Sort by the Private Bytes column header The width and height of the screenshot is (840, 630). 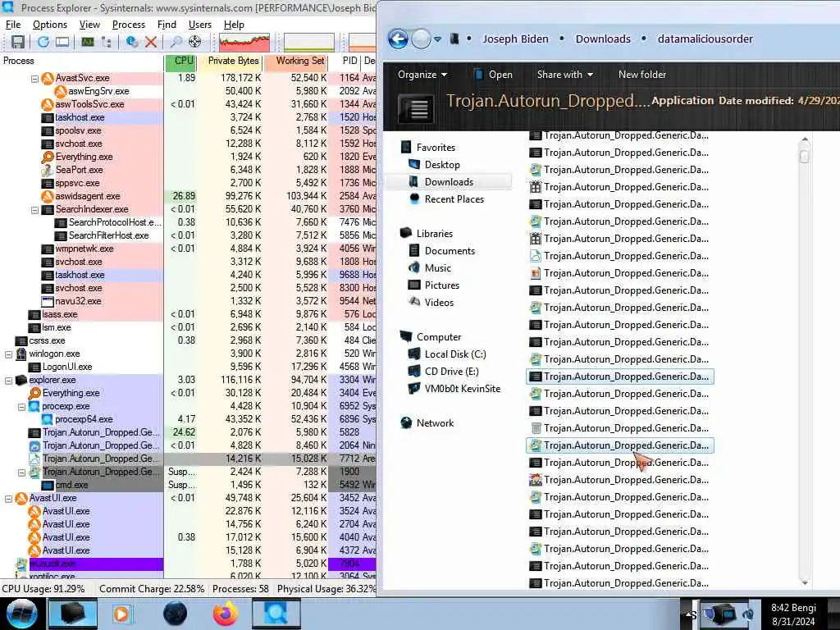[230, 61]
